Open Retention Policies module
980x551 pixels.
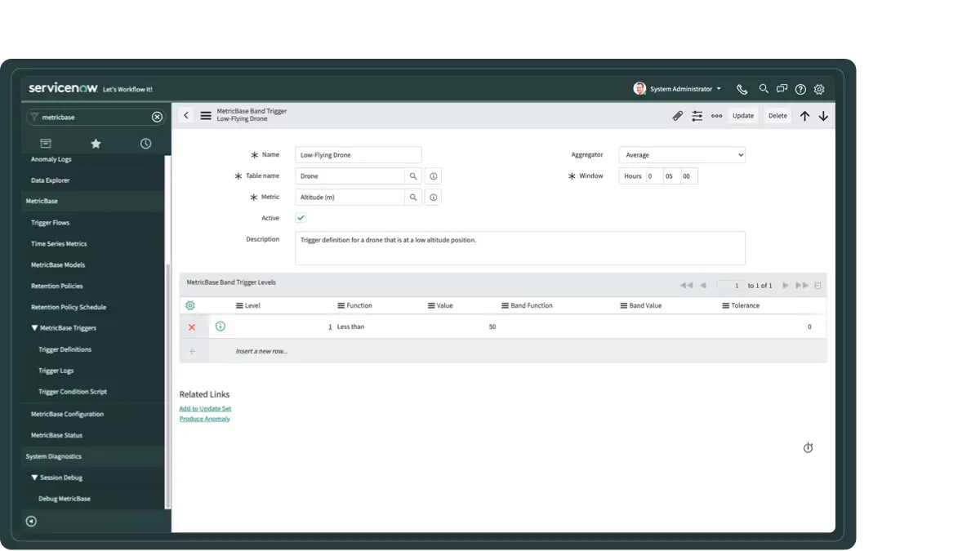[x=57, y=286]
